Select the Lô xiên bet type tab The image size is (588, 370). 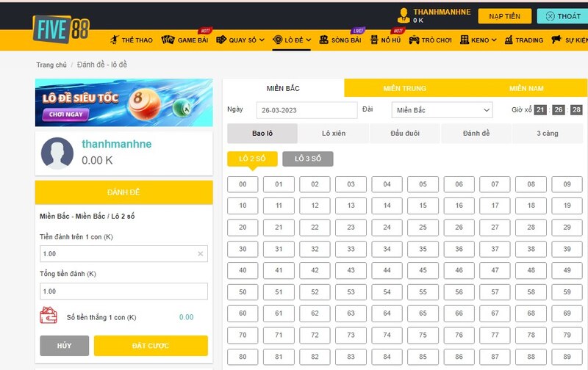coord(334,134)
